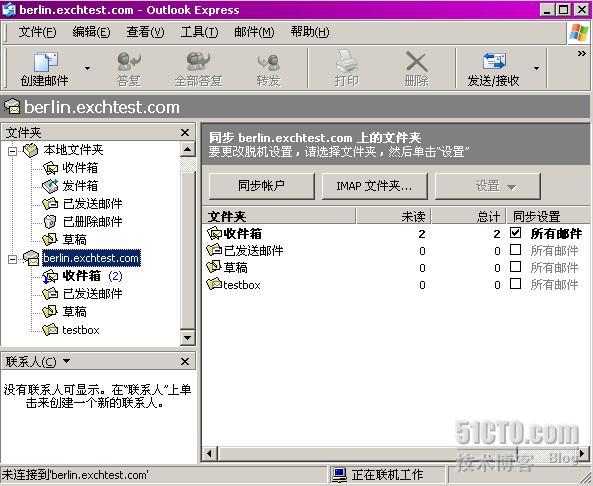This screenshot has width=593, height=486.
Task: Click 已发送邮件 icon in sync folder list
Action: pyautogui.click(x=214, y=250)
